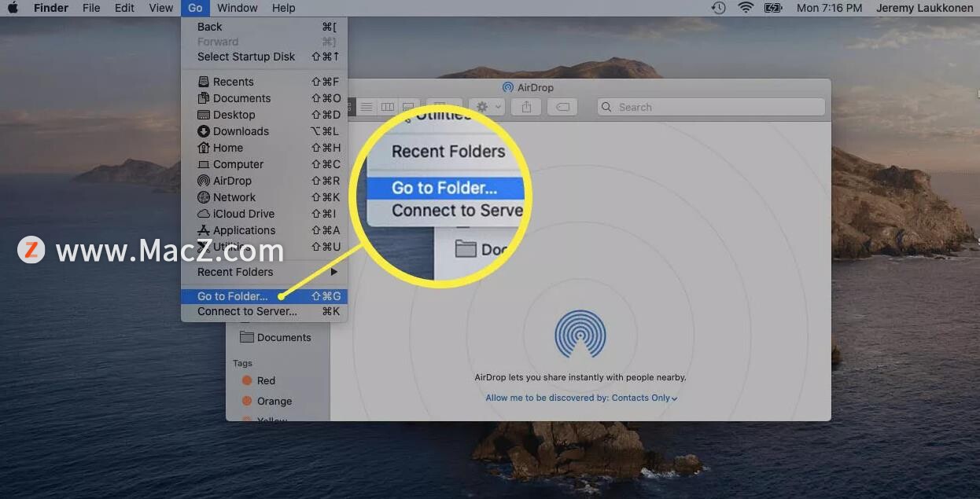This screenshot has width=980, height=499.
Task: Open iCloud Drive from Go menu
Action: click(x=264, y=214)
